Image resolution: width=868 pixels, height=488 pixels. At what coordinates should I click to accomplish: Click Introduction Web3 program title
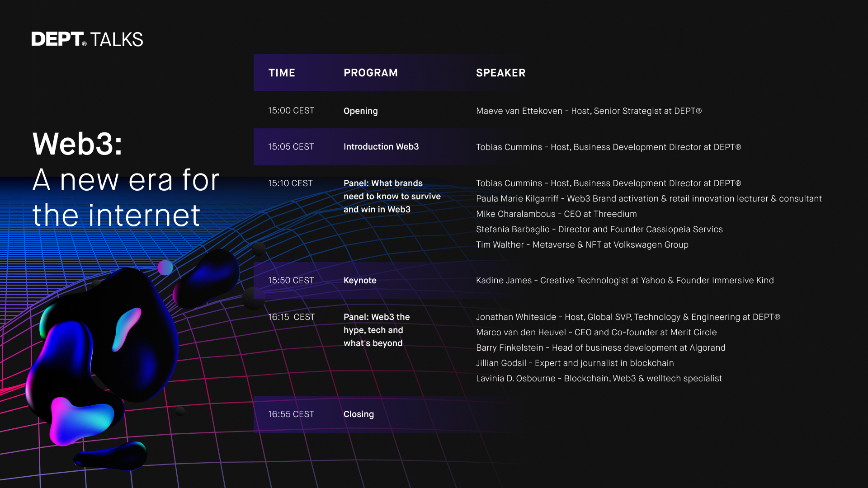click(381, 147)
